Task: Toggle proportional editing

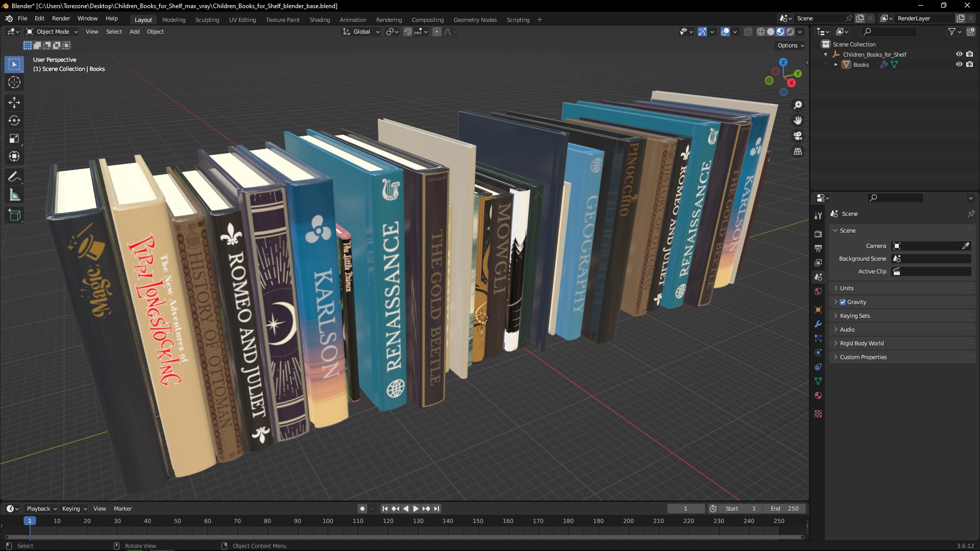Action: click(x=437, y=32)
